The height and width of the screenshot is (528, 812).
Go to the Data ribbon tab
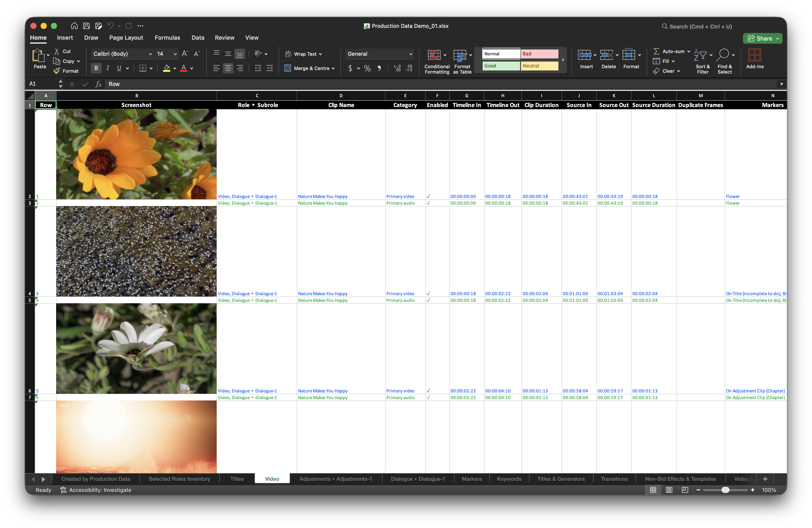tap(198, 37)
